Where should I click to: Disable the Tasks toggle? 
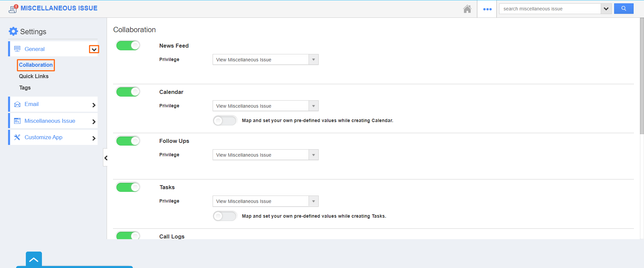click(x=128, y=187)
